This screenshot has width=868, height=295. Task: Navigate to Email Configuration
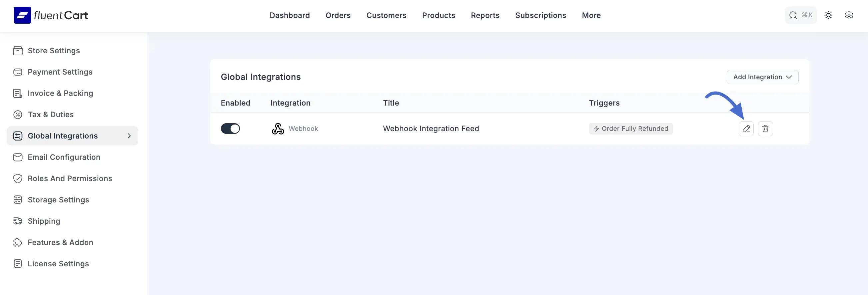pyautogui.click(x=64, y=157)
